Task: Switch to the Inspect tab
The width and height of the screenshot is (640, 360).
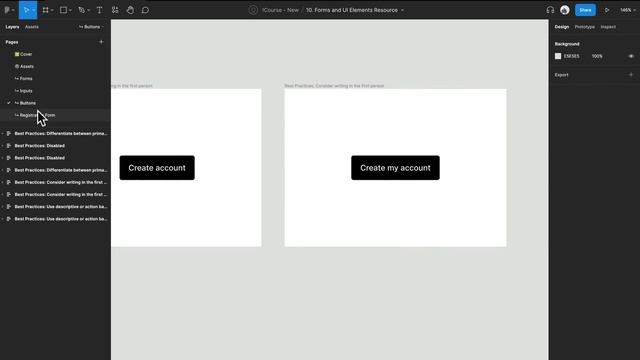Action: coord(608,27)
